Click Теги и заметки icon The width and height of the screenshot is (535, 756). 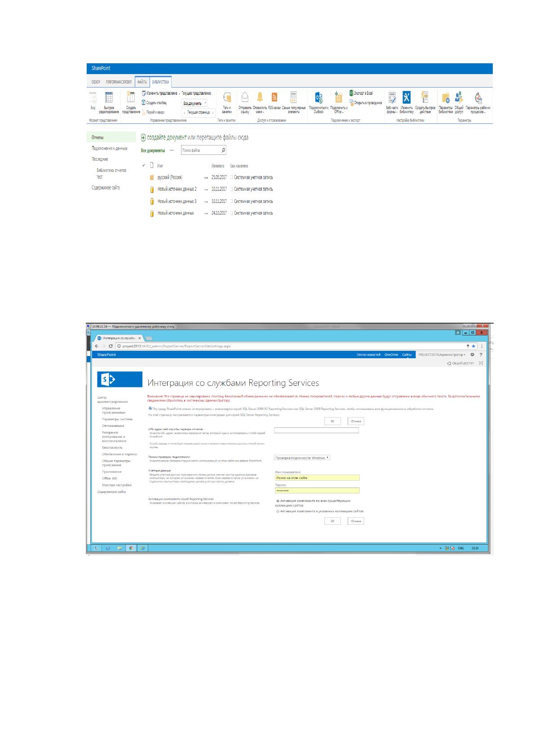tap(227, 97)
